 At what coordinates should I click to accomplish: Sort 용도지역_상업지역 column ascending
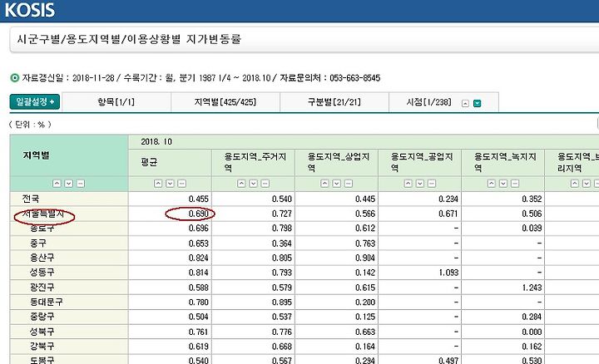[x=324, y=184]
